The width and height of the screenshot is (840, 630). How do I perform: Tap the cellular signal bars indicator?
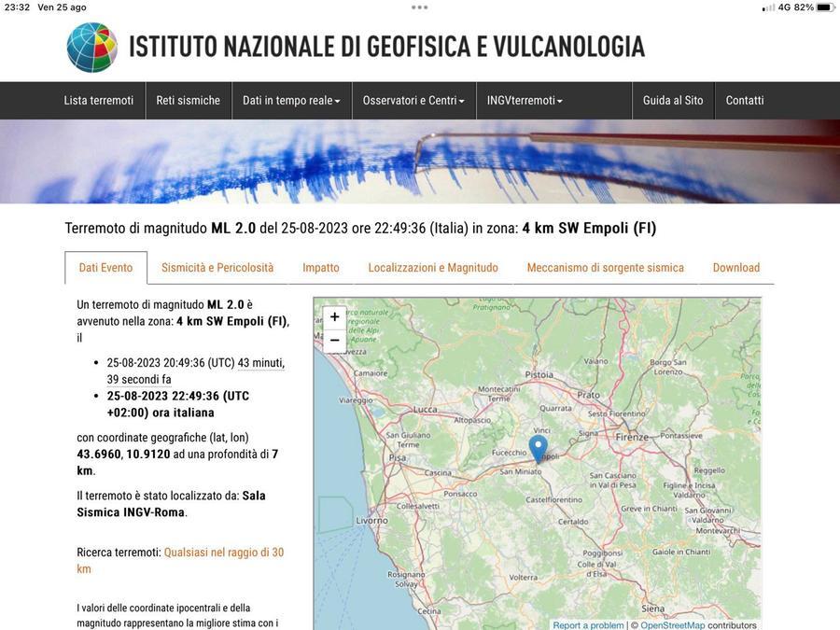768,7
